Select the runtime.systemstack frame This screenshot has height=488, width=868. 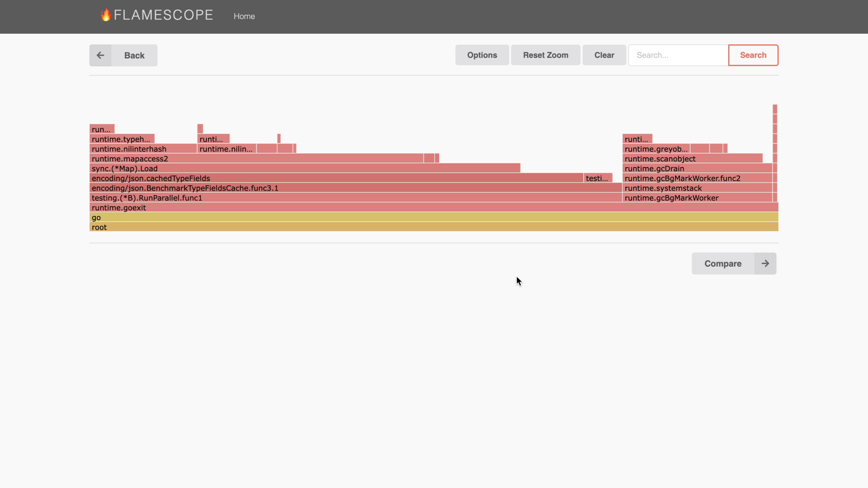coord(697,188)
